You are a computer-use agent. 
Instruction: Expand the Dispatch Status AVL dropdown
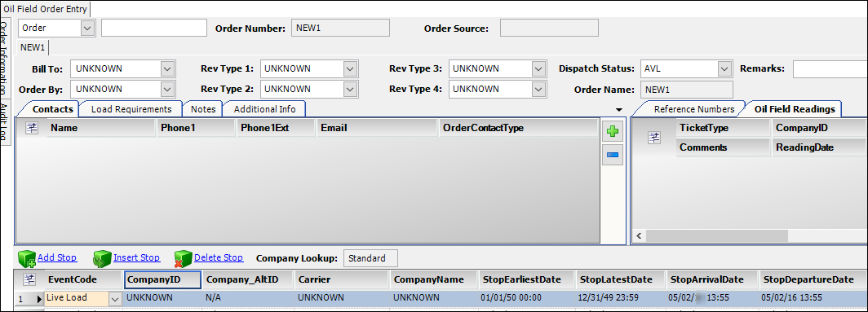724,68
